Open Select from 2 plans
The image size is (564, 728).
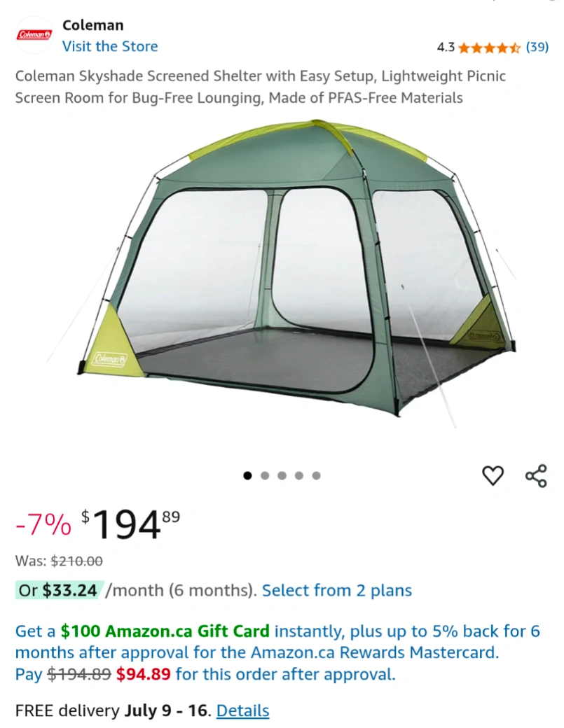(337, 590)
